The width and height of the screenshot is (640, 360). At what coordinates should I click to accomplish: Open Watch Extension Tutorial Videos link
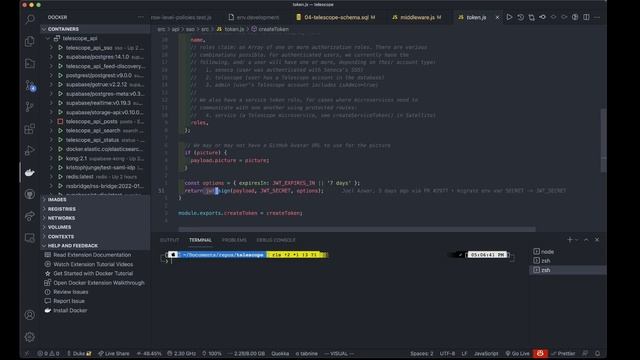click(x=93, y=264)
